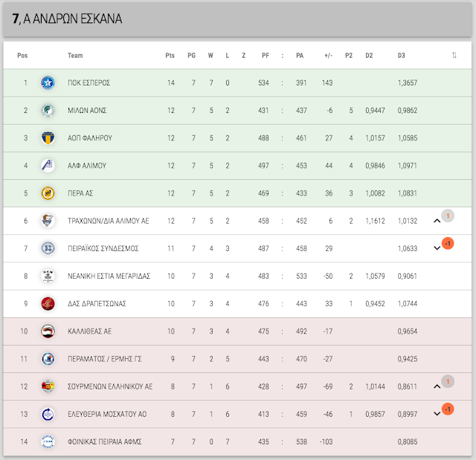Image resolution: width=476 pixels, height=460 pixels.
Task: Click the ΦΟΙΝΙΚΑΣ ΠΕΙΡΑΙΑ ΑΦΜΣ logo
Action: pos(48,441)
